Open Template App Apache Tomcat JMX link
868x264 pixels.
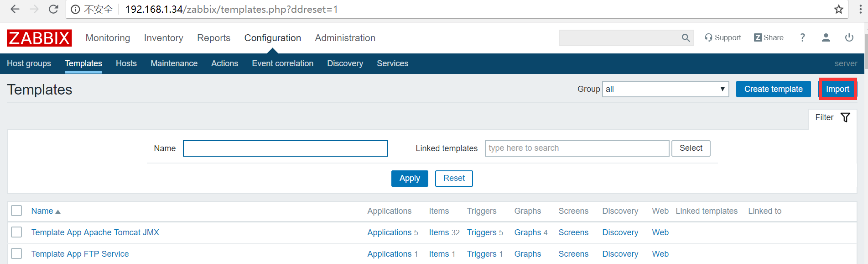coord(95,232)
